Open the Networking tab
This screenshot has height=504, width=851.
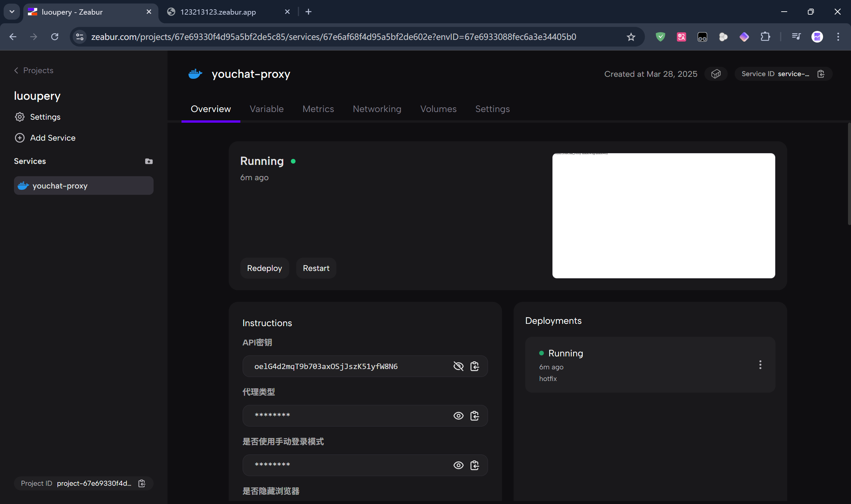click(x=377, y=109)
